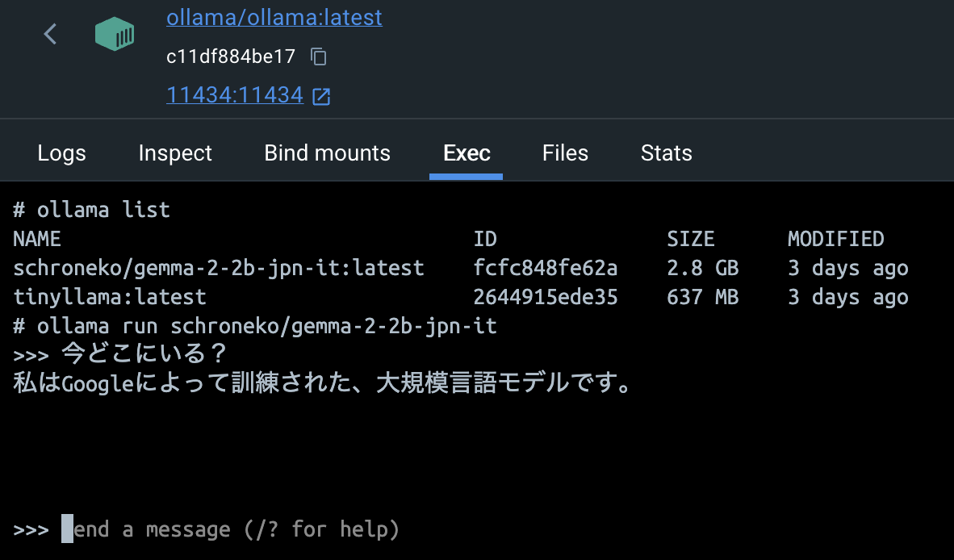
Task: Click the back chevron arrow
Action: click(x=50, y=34)
